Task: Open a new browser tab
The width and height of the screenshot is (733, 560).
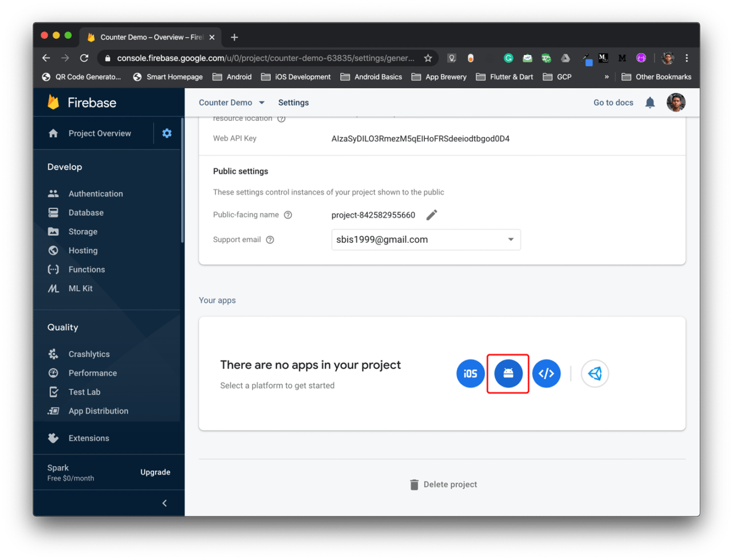Action: pyautogui.click(x=234, y=37)
